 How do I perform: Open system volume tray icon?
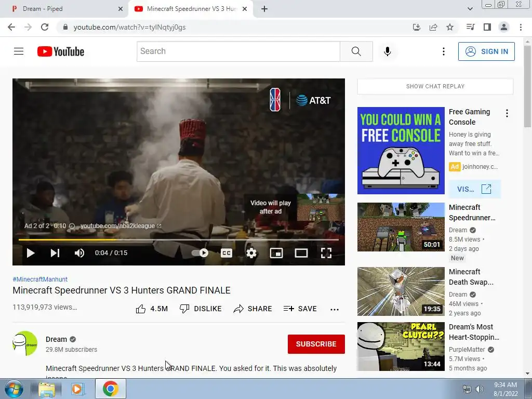(480, 389)
